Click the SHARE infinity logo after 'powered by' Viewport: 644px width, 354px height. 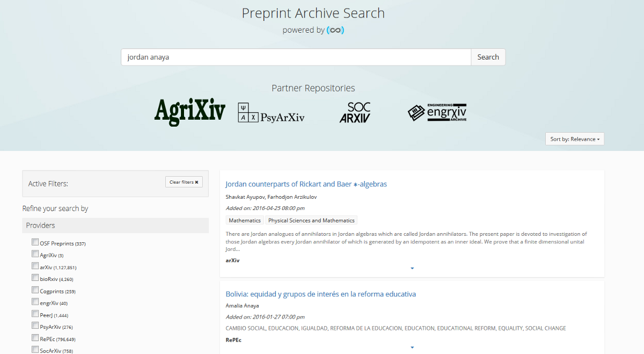[335, 30]
